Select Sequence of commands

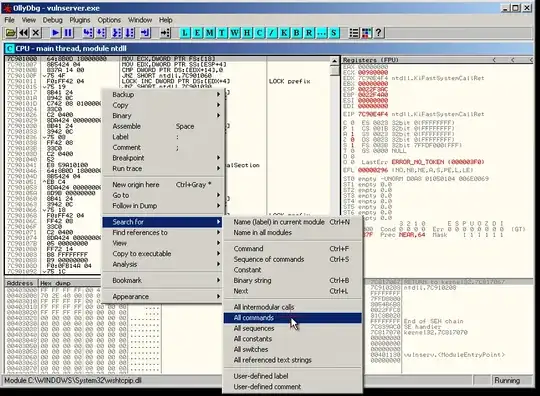pos(292,259)
